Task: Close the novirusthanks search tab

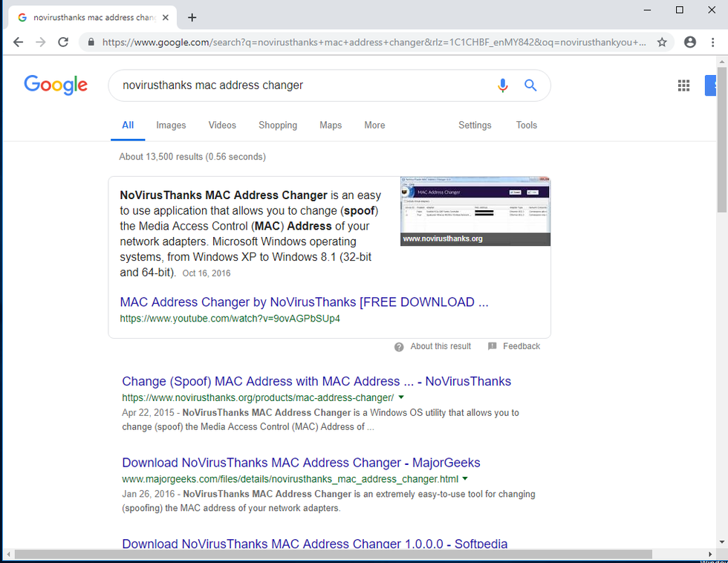Action: point(166,18)
